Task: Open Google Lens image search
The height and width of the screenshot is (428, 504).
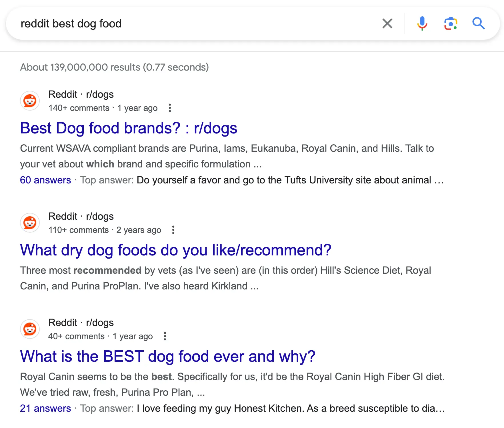Action: coord(451,23)
